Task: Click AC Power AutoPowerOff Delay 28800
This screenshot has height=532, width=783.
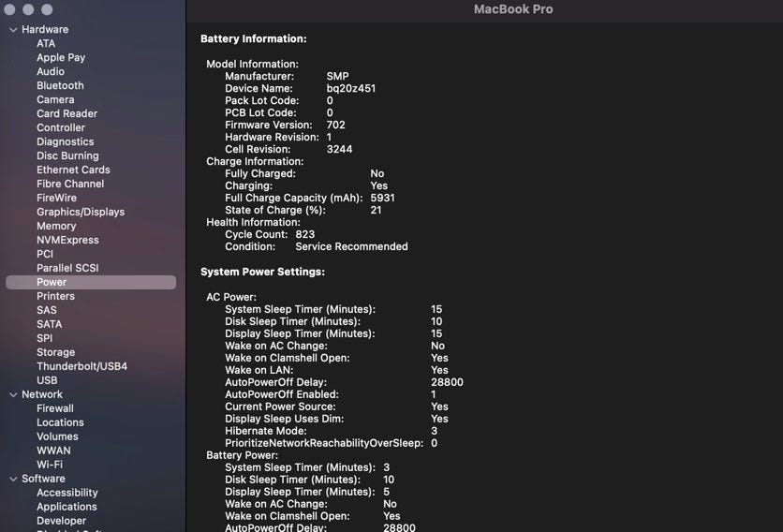Action: (447, 382)
